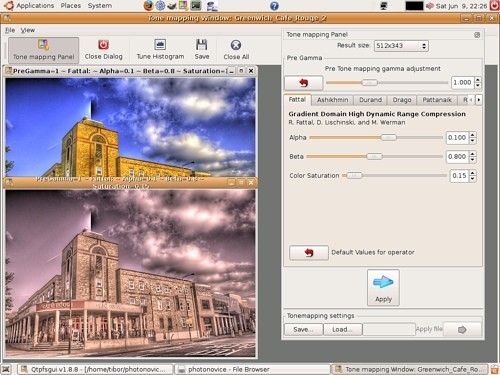Click the Close All toolbar icon
Image resolution: width=500 pixels, height=375 pixels.
236,45
